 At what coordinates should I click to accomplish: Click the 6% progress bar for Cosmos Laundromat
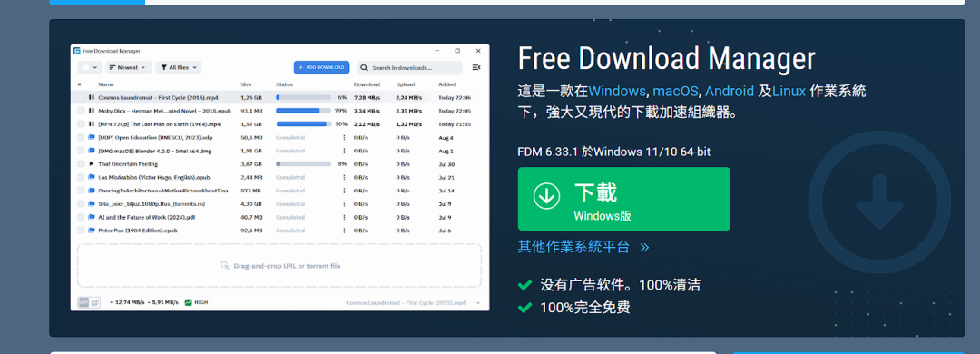(x=303, y=97)
